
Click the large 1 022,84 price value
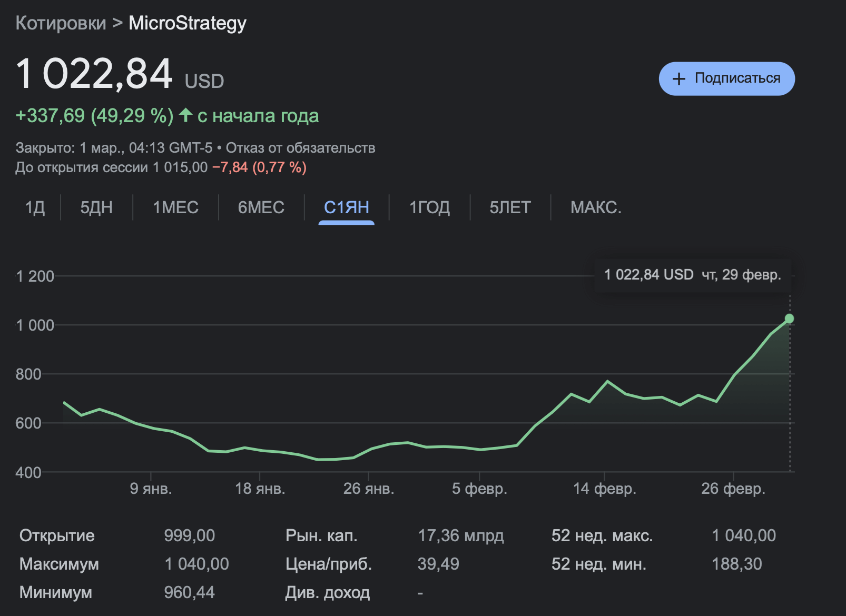click(x=94, y=74)
